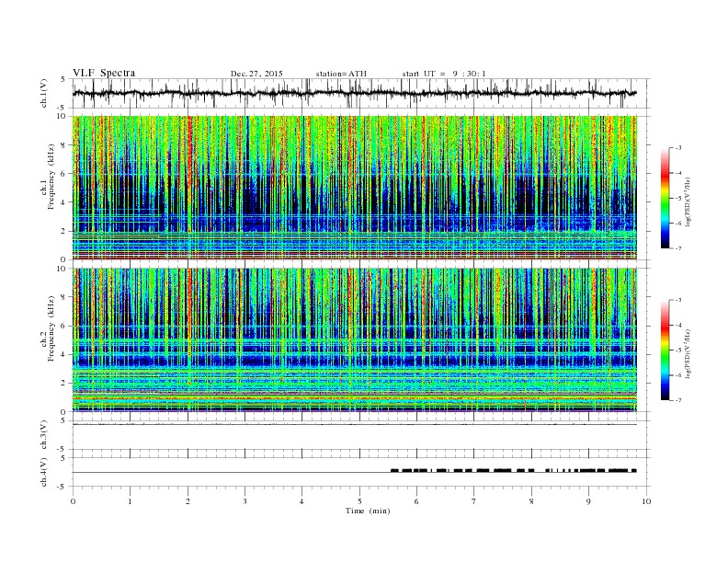Select the "station=ATH" label
The height and width of the screenshot is (563, 728).
click(x=341, y=74)
